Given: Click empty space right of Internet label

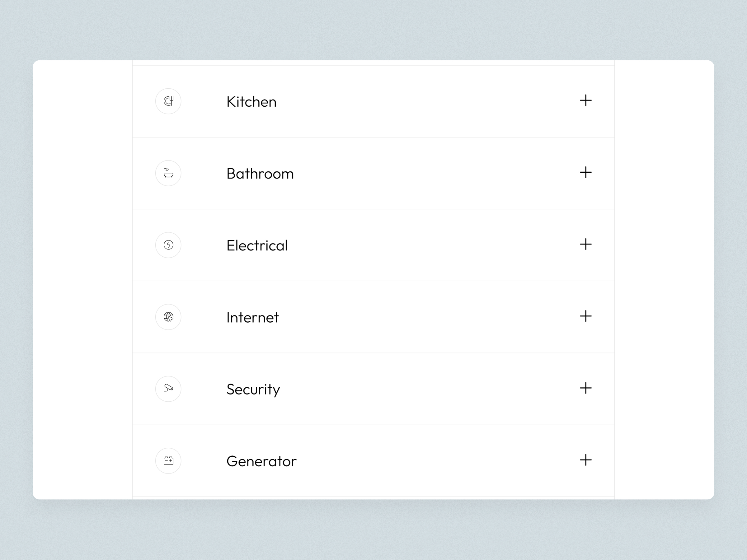Looking at the screenshot, I should click(422, 317).
